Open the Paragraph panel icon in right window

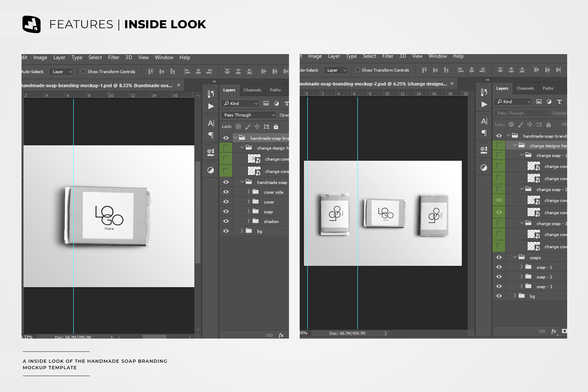pyautogui.click(x=484, y=133)
